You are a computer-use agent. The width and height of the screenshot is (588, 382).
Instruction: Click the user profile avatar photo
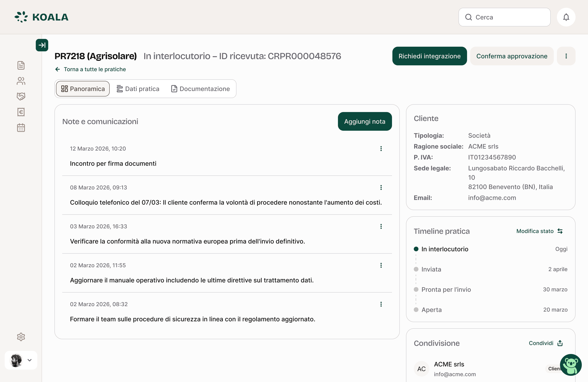(16, 360)
